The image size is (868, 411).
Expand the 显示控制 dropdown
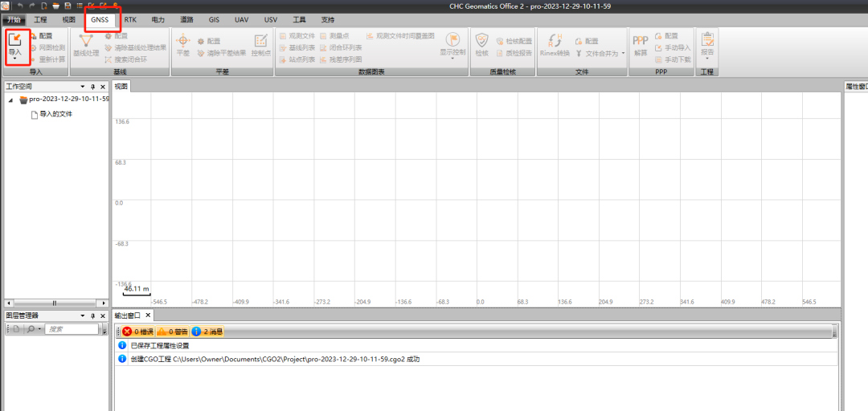[452, 58]
